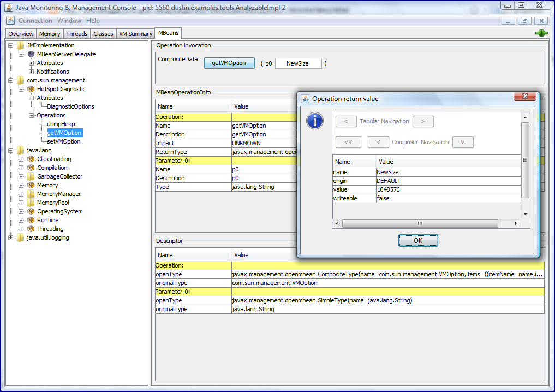Select setVMOption operation in tree
This screenshot has width=555, height=392.
[64, 141]
